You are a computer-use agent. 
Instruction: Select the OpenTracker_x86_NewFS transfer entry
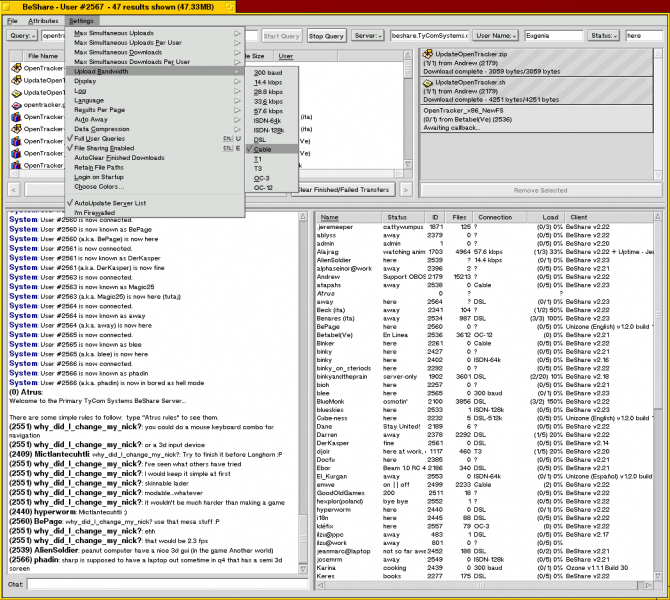click(537, 119)
